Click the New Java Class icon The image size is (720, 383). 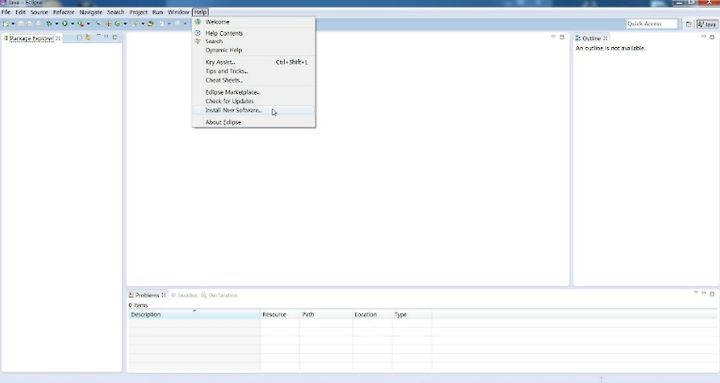(x=118, y=23)
